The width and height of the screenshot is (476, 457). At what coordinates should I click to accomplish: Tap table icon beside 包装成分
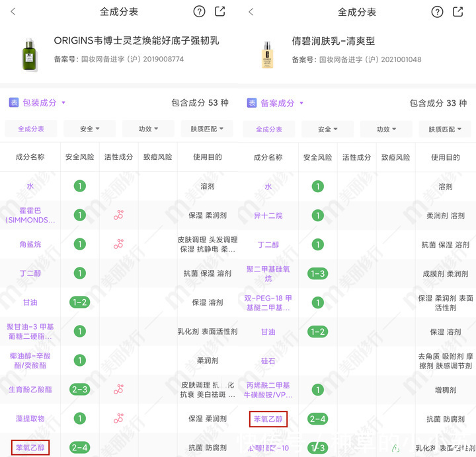click(14, 102)
